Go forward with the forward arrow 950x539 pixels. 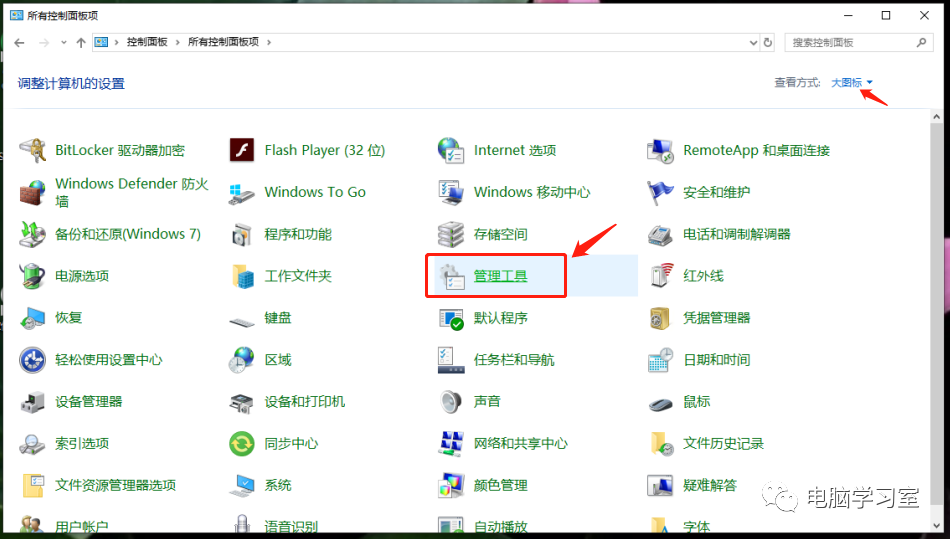pyautogui.click(x=44, y=42)
